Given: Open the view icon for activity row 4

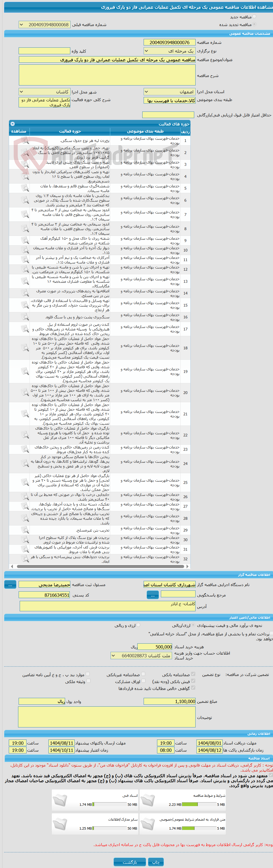Looking at the screenshot, I should click(x=25, y=176).
